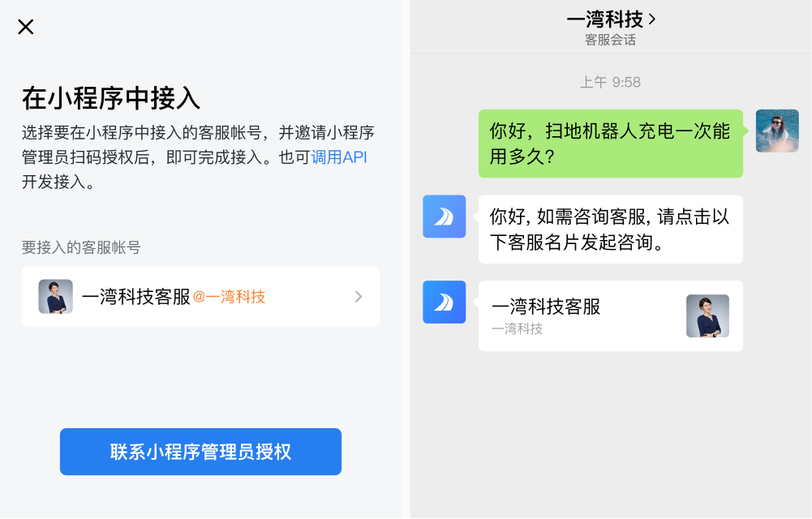This screenshot has width=812, height=519.
Task: Click the orange @一湾科技 tag
Action: (229, 298)
